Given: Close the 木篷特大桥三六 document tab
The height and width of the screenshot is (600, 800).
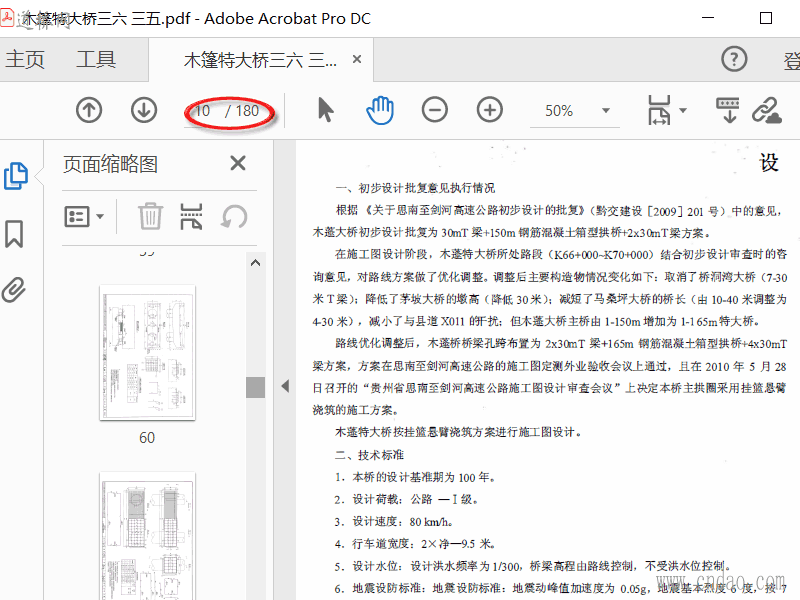Looking at the screenshot, I should (x=357, y=60).
